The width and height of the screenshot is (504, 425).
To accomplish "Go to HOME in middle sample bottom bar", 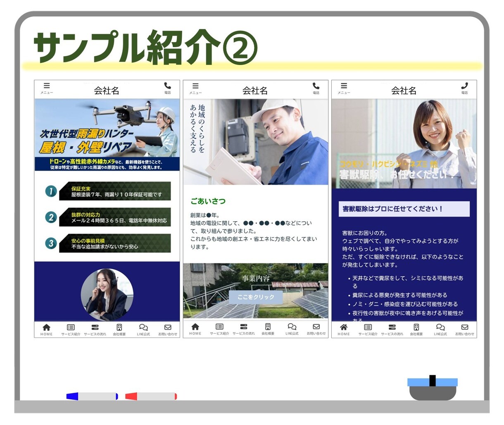I will (195, 329).
